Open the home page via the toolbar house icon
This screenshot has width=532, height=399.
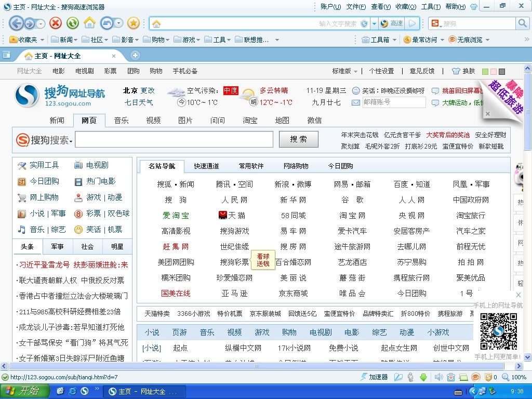pos(89,23)
